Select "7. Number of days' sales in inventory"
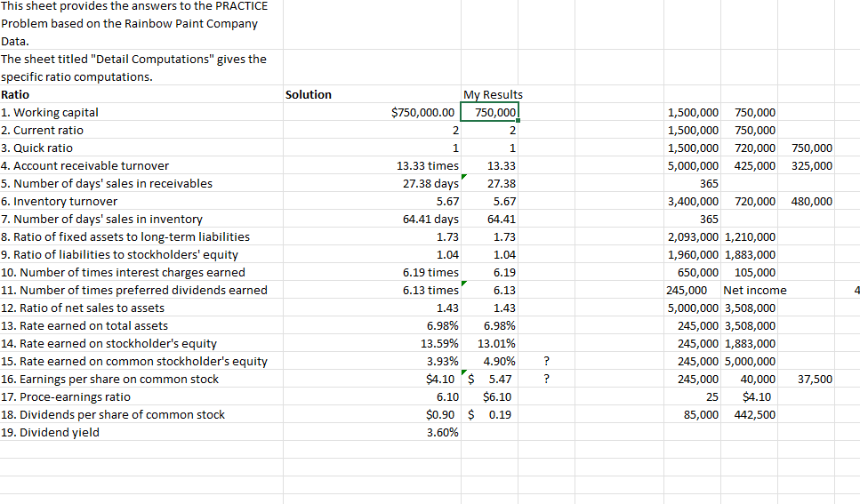860x504 pixels. coord(141,219)
